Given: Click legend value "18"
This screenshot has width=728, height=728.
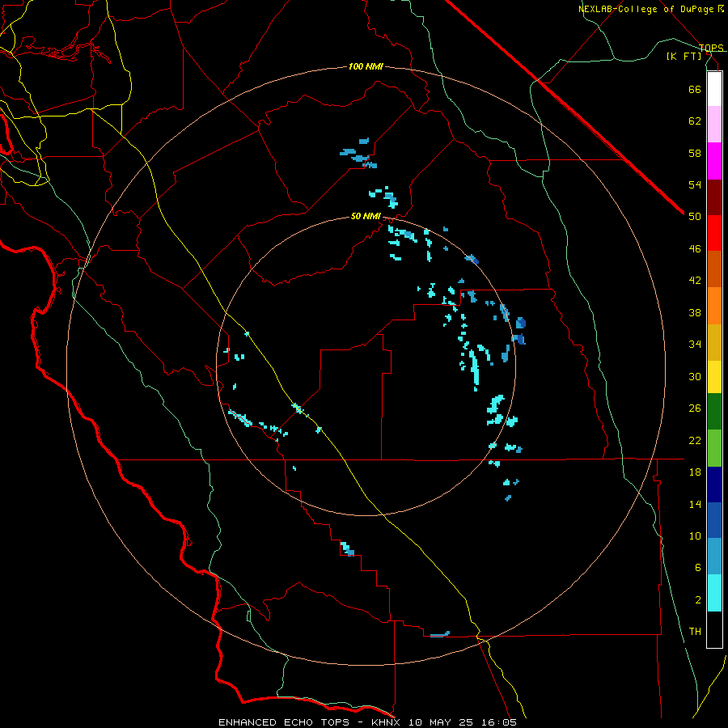Looking at the screenshot, I should (695, 472).
